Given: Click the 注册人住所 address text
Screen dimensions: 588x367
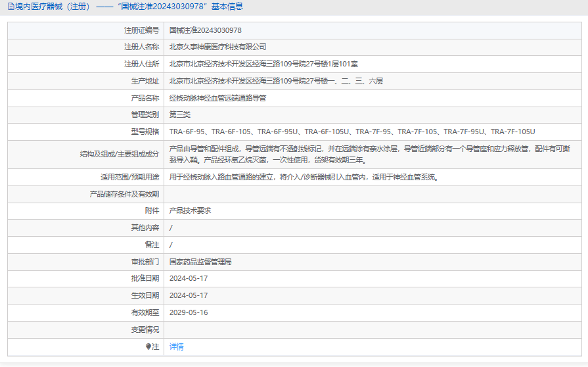Looking at the screenshot, I should [x=263, y=64].
